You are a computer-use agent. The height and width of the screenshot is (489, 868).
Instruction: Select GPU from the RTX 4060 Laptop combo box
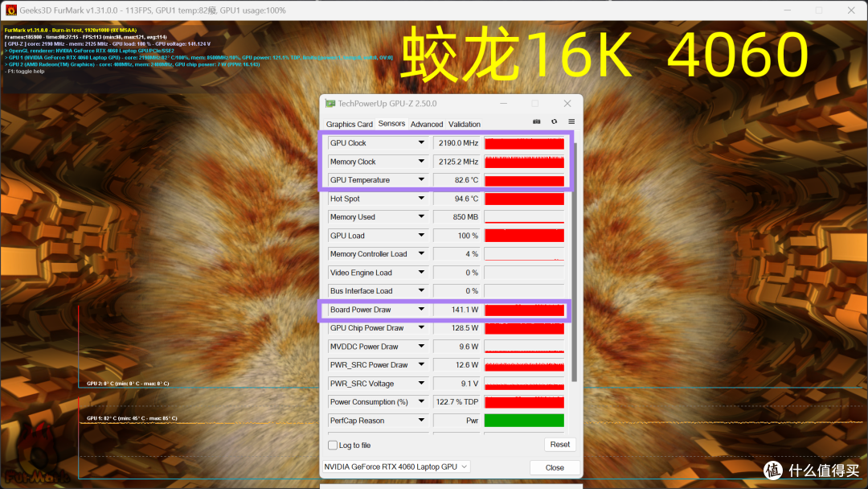pyautogui.click(x=395, y=466)
